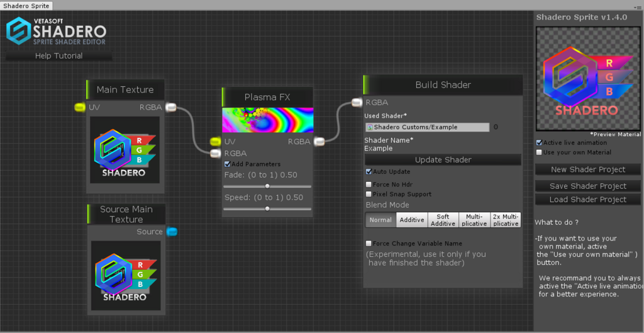Screen dimensions: 644x333
Task: Disable the Auto Update checkbox
Action: click(369, 171)
